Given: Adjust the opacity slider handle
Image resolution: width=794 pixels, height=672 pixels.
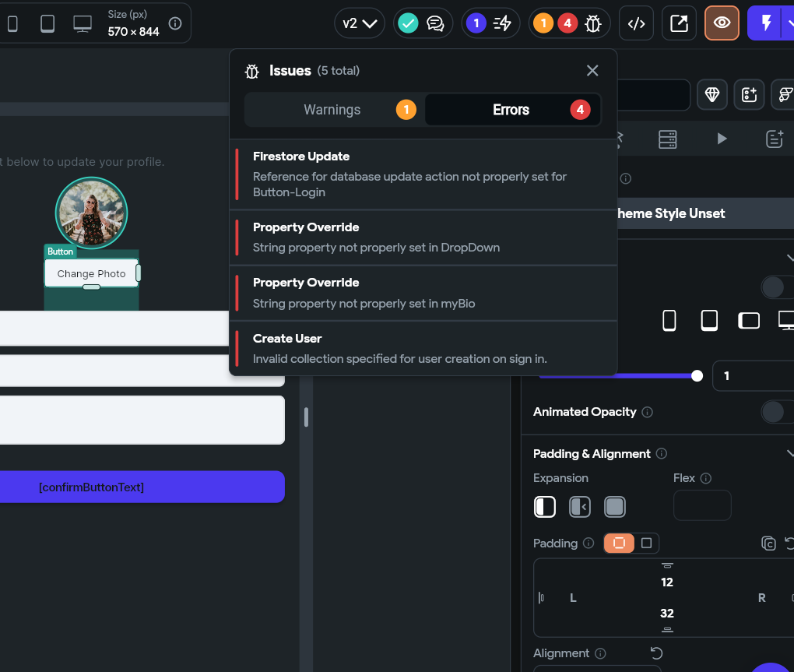Looking at the screenshot, I should click(697, 376).
